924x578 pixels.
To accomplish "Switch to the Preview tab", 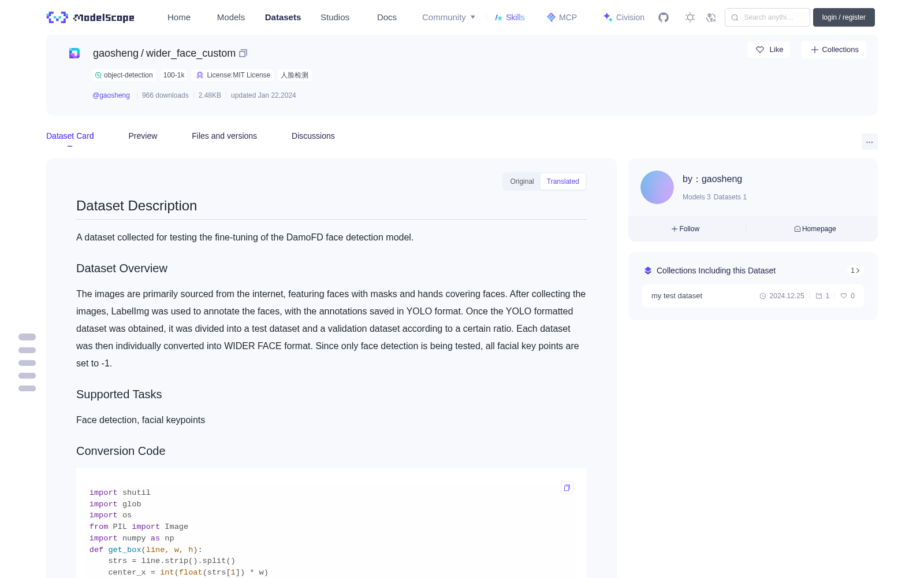I will [143, 136].
